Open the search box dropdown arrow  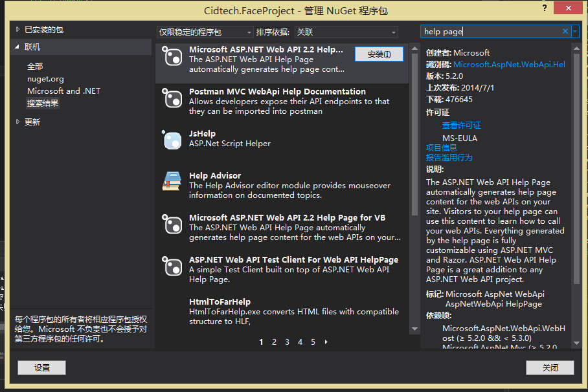(x=575, y=32)
